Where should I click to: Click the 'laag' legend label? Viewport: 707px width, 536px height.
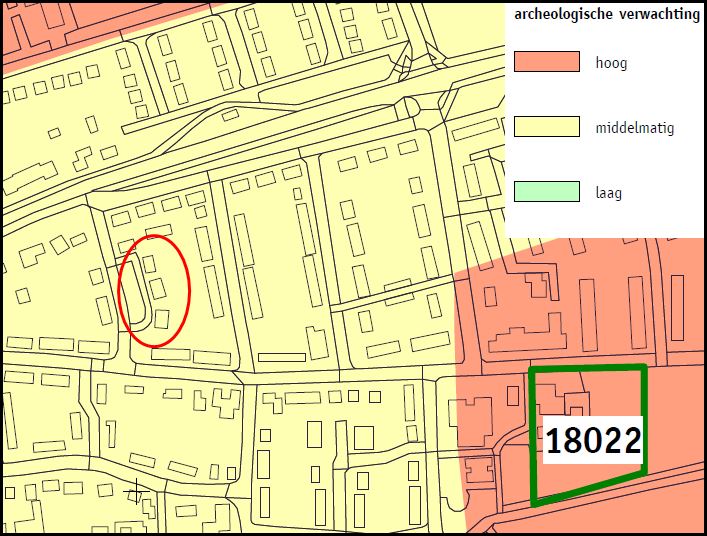[x=609, y=193]
